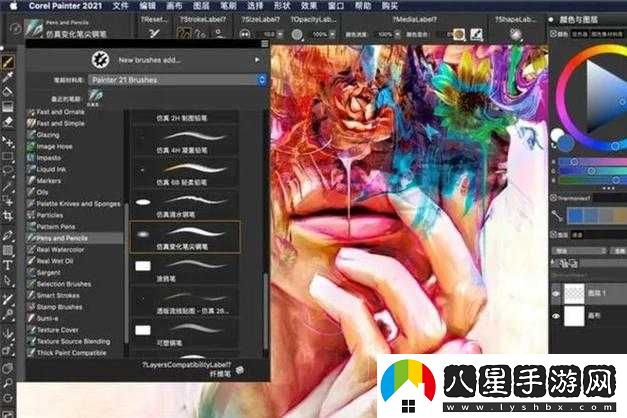Open the opacity 100% dropdown arrow
Image resolution: width=627 pixels, height=418 pixels.
332,34
